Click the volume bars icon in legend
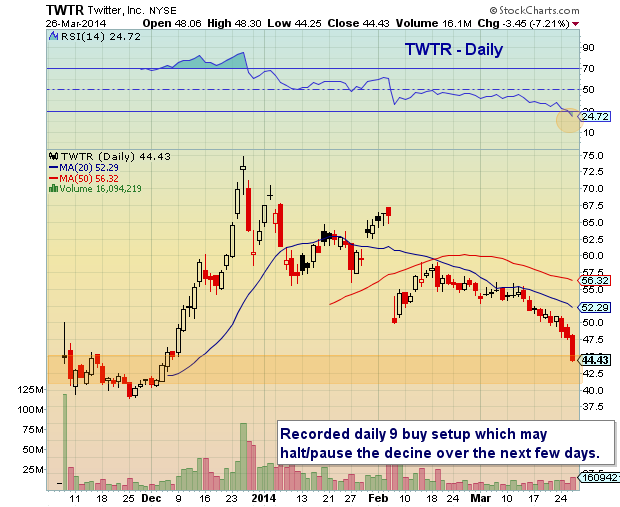The image size is (620, 507). coord(53,189)
